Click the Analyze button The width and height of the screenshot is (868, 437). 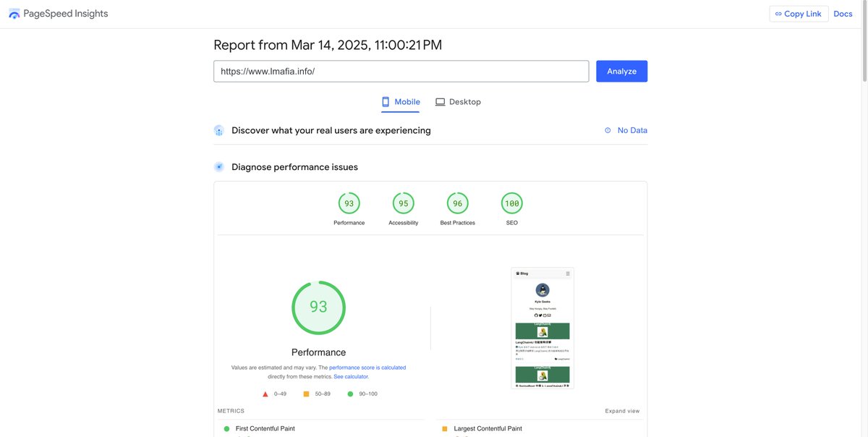tap(621, 71)
